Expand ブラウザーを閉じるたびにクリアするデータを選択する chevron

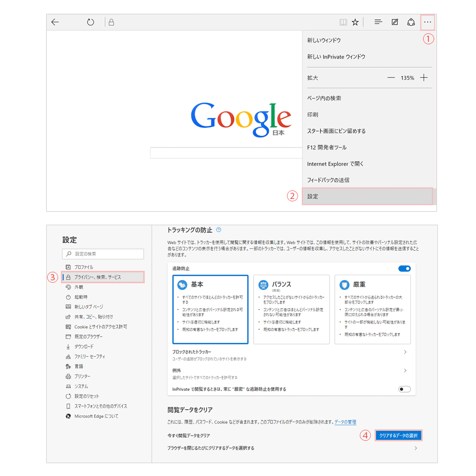(416, 448)
